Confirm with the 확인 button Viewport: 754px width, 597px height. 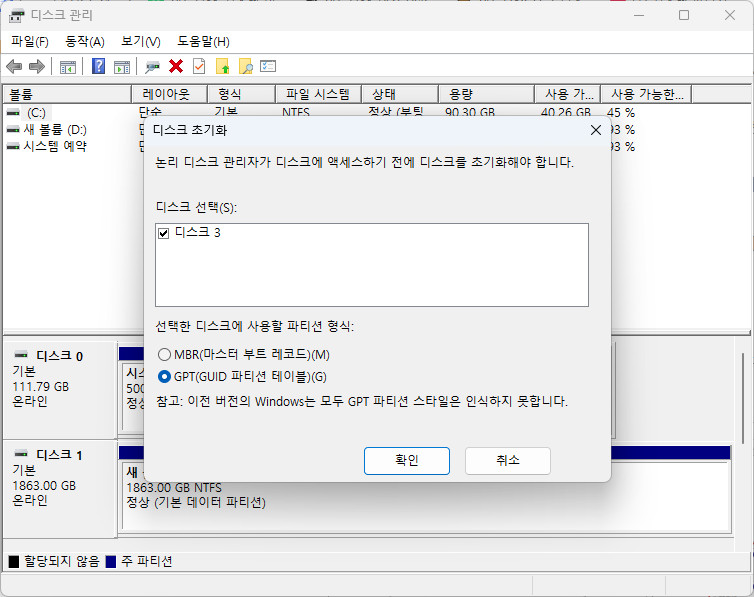[x=407, y=460]
